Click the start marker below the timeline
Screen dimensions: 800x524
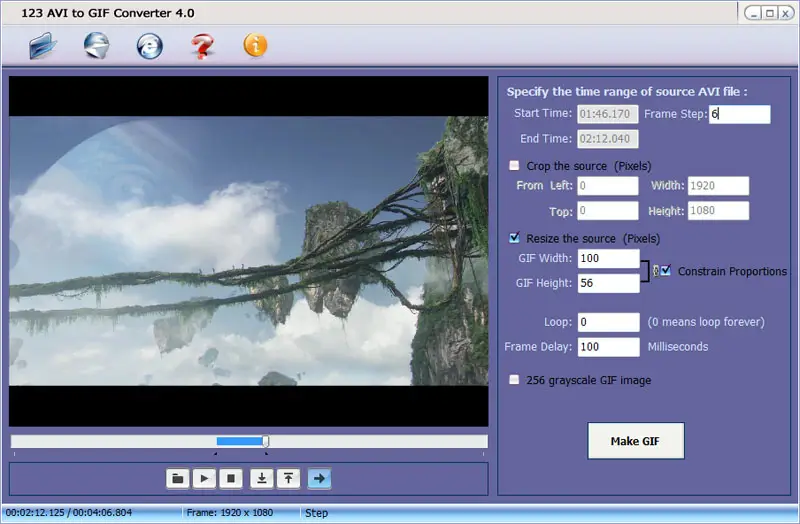tap(216, 453)
